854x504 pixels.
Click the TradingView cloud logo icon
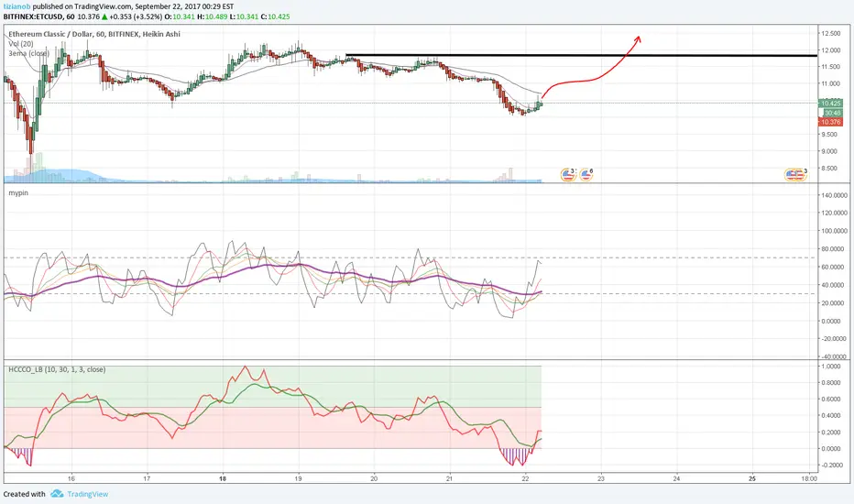point(57,494)
